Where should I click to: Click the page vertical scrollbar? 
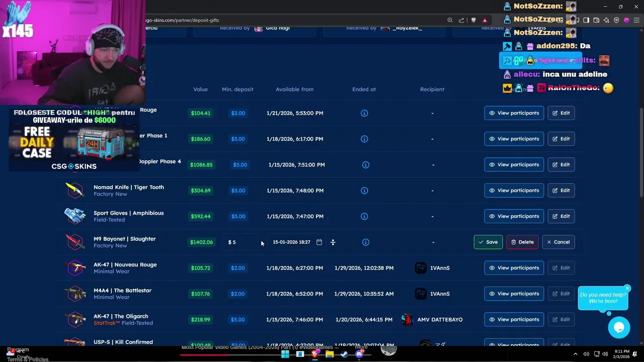(x=641, y=152)
